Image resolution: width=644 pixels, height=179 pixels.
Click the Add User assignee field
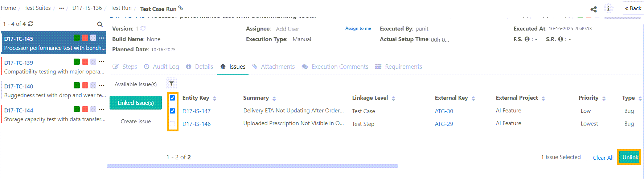287,29
